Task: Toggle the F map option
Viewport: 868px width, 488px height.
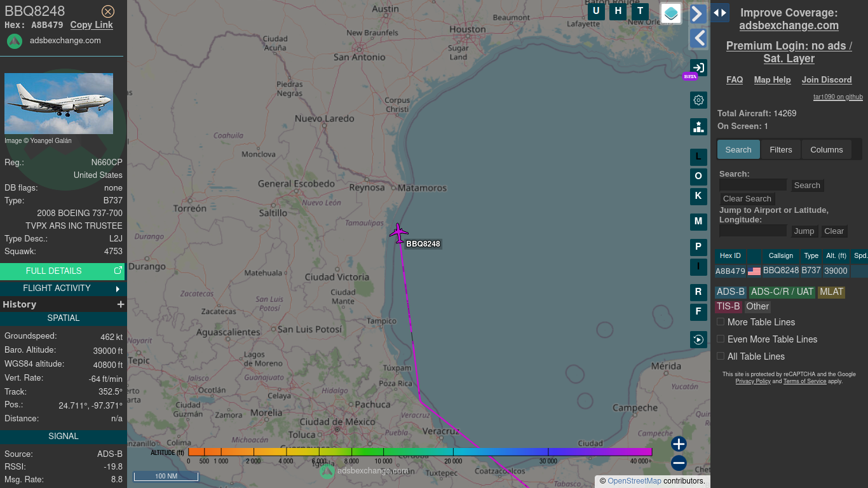Action: 698,312
